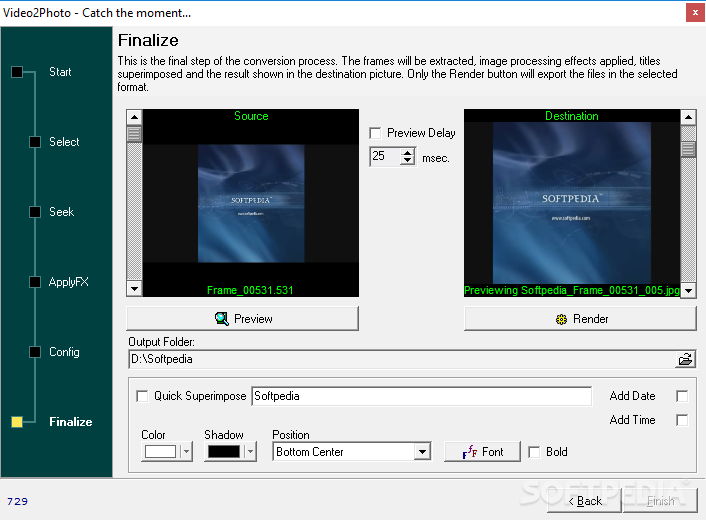The width and height of the screenshot is (706, 520).
Task: Check the Add Time box
Action: pyautogui.click(x=682, y=420)
